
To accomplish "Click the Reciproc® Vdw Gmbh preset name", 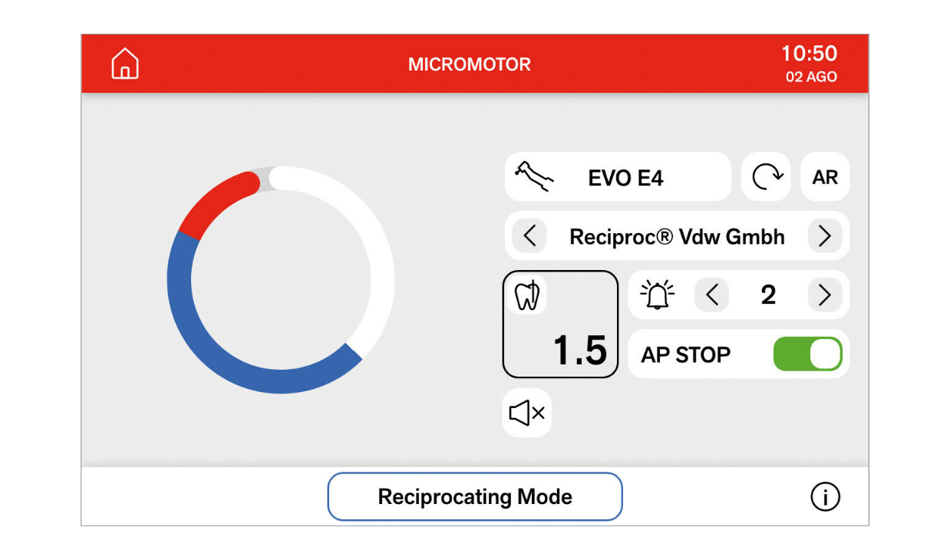I will tap(677, 237).
